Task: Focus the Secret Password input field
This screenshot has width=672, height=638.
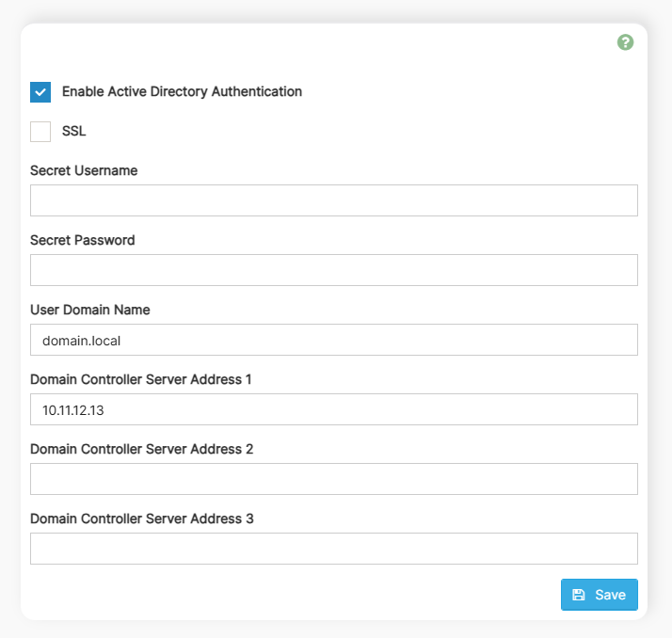Action: [x=333, y=270]
